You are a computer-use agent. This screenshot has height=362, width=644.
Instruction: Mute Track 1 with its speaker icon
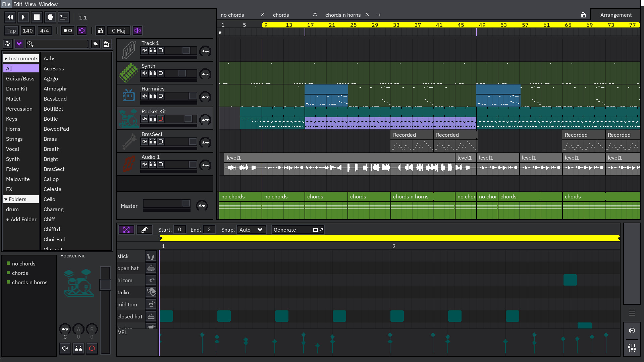[x=145, y=50]
